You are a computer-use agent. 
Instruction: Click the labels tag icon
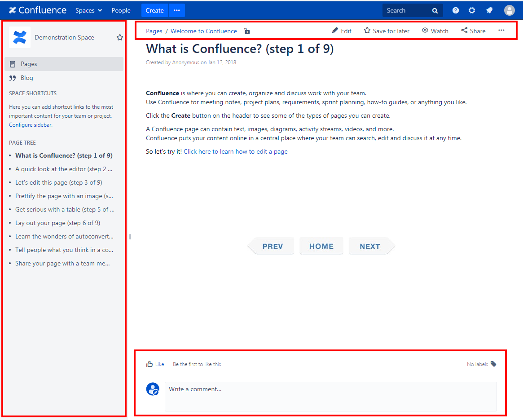click(494, 364)
